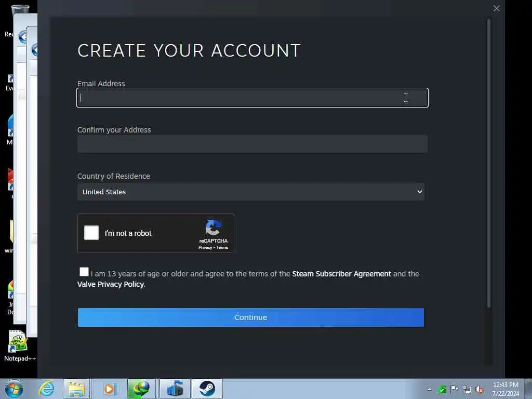The width and height of the screenshot is (532, 399).
Task: Open the Valve Privacy Policy link
Action: pyautogui.click(x=111, y=284)
